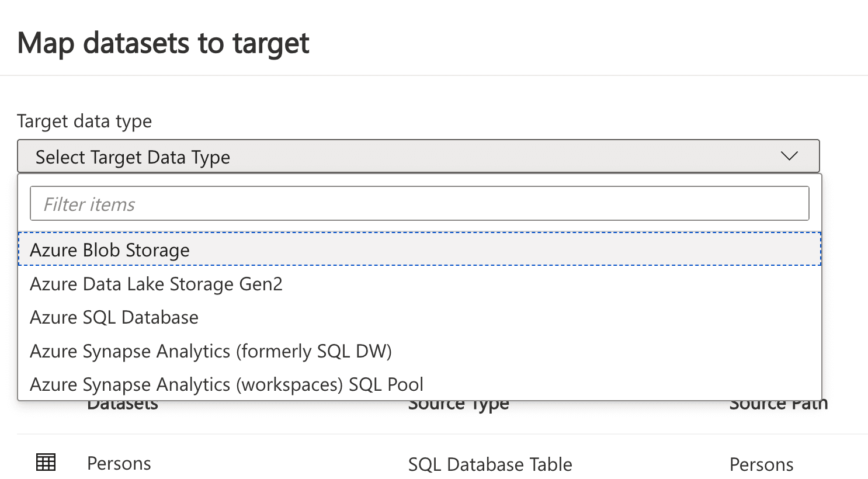This screenshot has width=868, height=479.
Task: Open the Select Target Data Type dropdown
Action: [418, 156]
